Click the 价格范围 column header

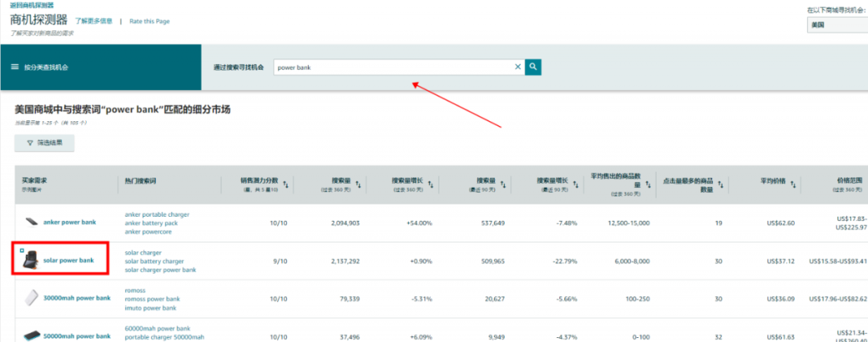pyautogui.click(x=848, y=181)
